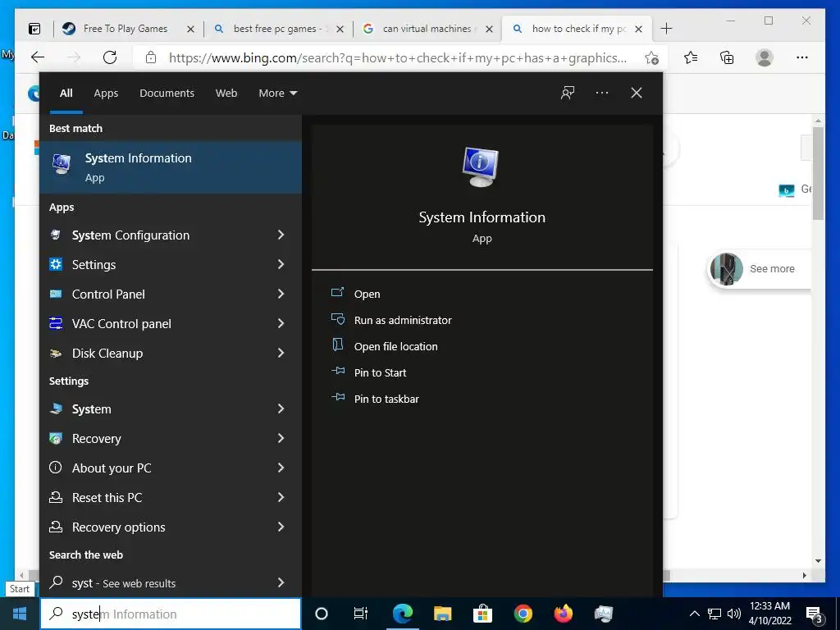Add this page to favorites in Edge

pos(651,57)
